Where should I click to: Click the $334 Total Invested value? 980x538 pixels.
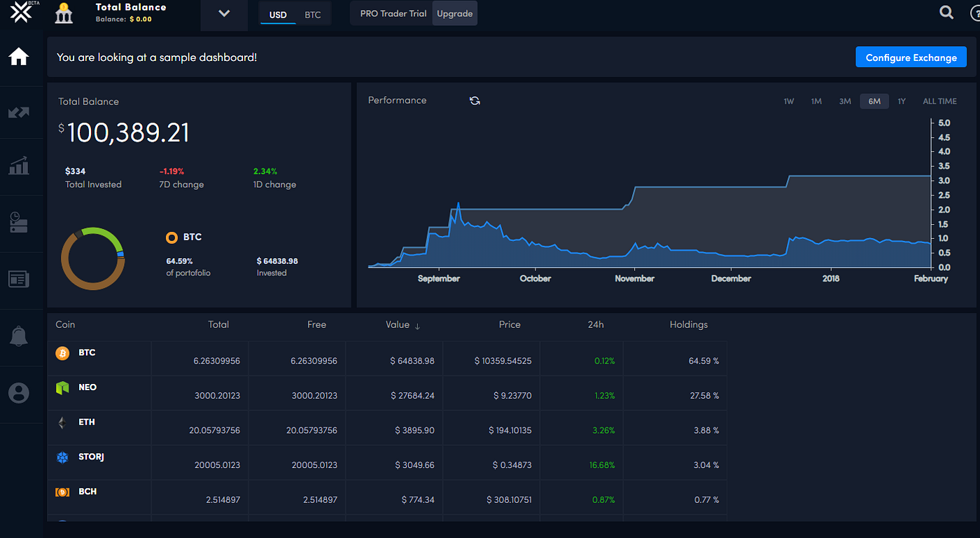(75, 171)
